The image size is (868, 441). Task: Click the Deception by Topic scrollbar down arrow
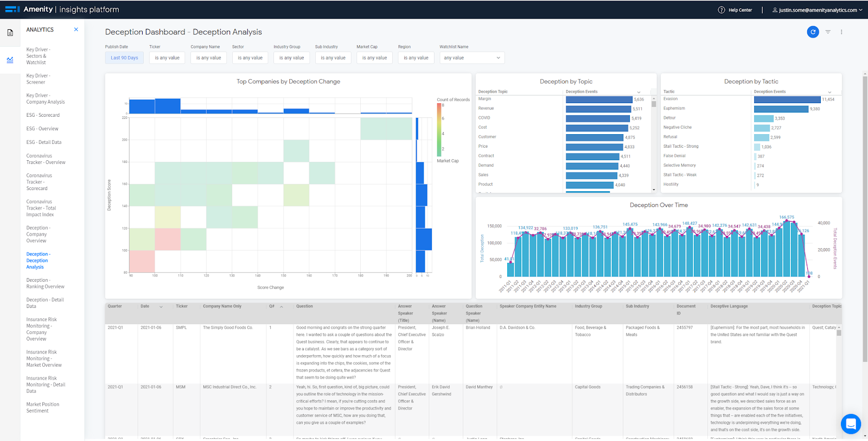coord(654,190)
